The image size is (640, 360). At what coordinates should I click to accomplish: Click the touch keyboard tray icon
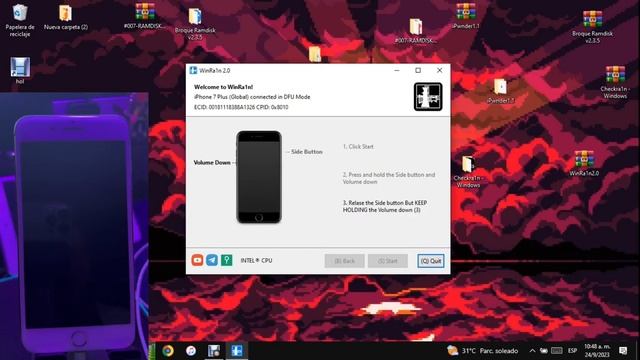click(557, 351)
